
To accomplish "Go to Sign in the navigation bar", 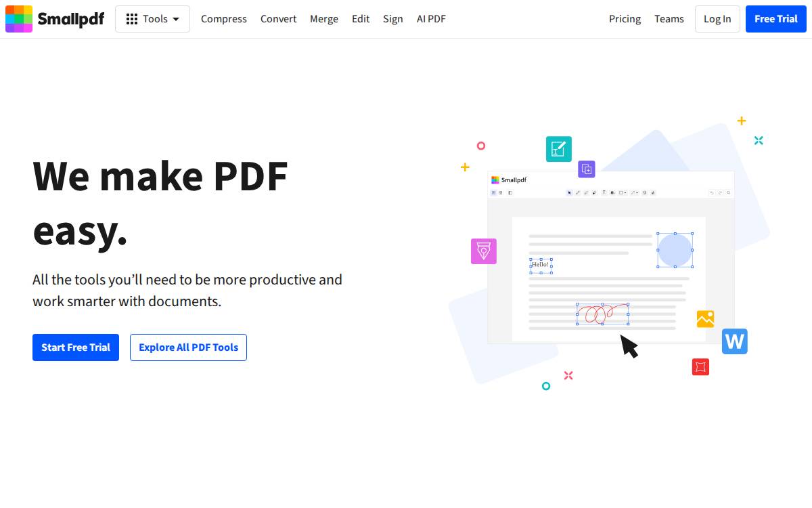I will point(393,19).
